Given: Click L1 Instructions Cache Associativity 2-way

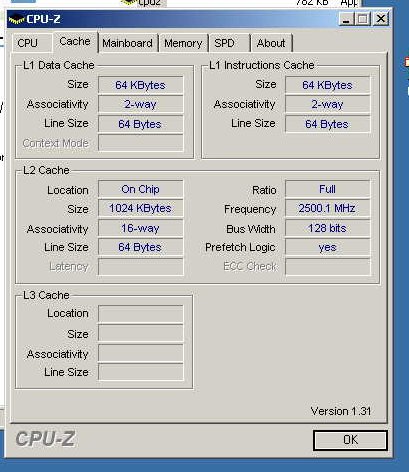Looking at the screenshot, I should (327, 104).
